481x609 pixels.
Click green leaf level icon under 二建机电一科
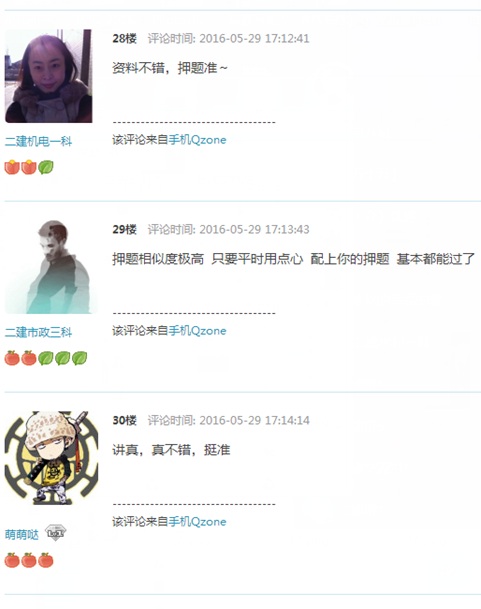point(46,167)
